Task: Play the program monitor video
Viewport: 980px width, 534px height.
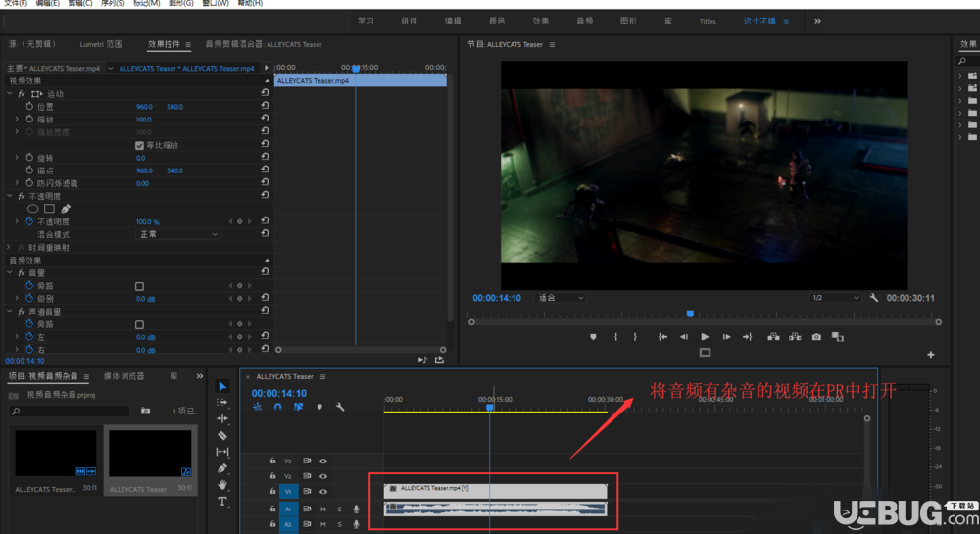Action: click(x=705, y=337)
